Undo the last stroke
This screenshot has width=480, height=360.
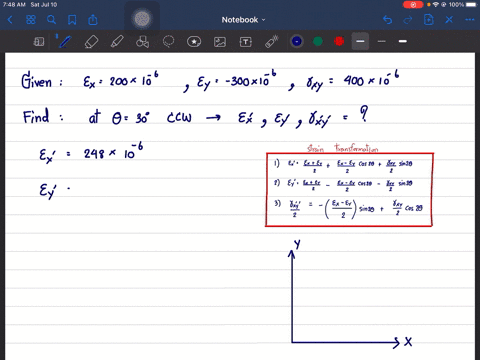[x=387, y=20]
